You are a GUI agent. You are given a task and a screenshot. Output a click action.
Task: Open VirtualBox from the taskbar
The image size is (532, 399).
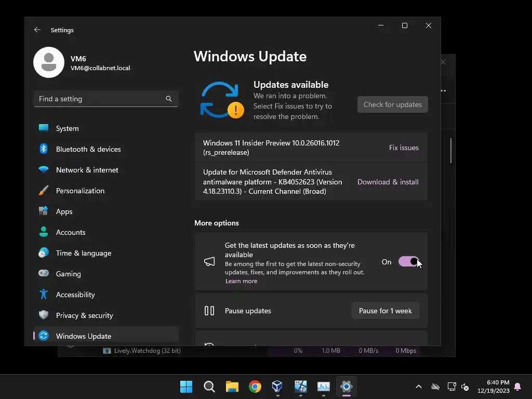[x=277, y=387]
